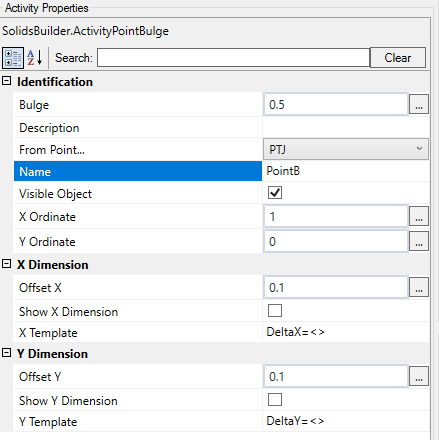Open ellipsis editor for Bulge value

419,105
